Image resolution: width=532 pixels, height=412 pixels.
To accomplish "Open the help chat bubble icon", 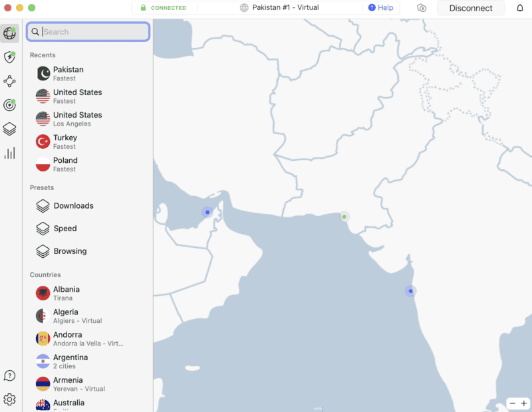I will [x=9, y=376].
